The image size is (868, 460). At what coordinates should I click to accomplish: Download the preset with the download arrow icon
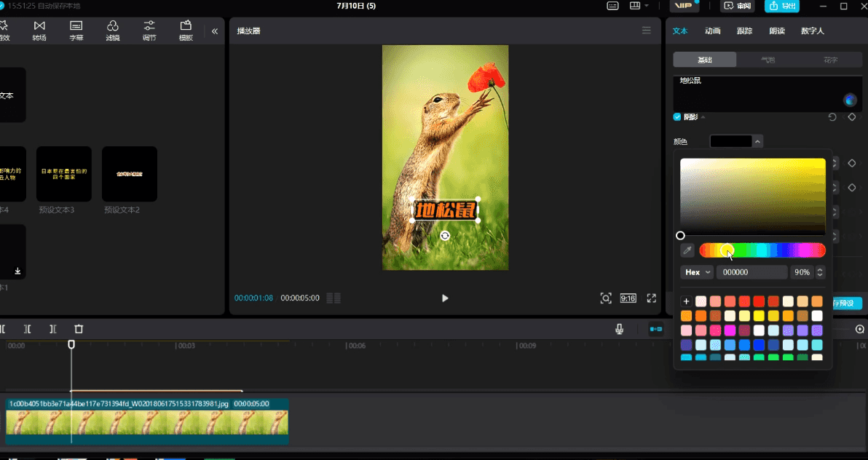[x=17, y=271]
